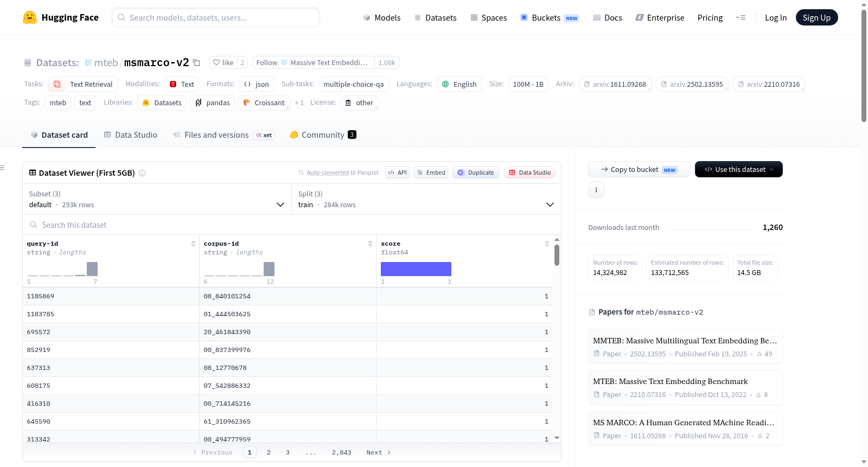
Task: Go to Models in top navigation
Action: coord(382,18)
